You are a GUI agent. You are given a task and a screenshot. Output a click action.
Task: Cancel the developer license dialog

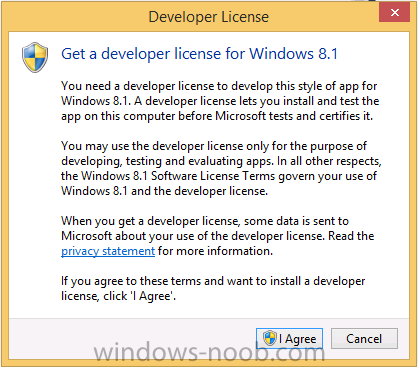coord(364,338)
